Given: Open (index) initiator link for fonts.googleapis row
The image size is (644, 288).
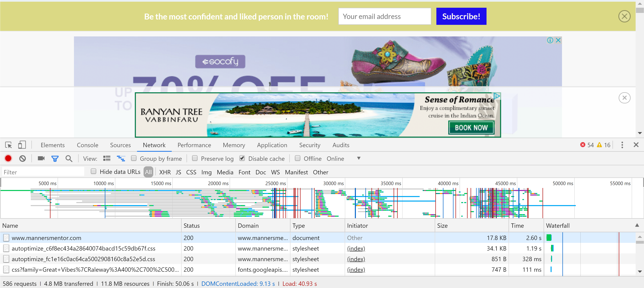Looking at the screenshot, I should click(356, 270).
